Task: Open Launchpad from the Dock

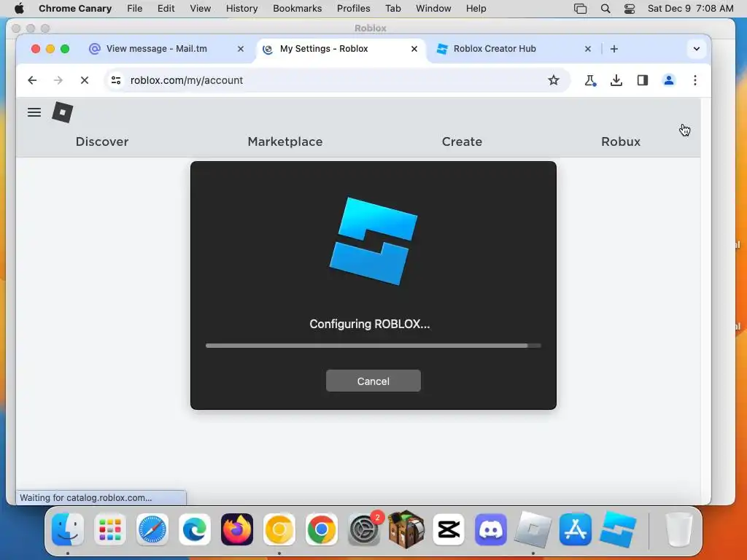Action: (110, 529)
